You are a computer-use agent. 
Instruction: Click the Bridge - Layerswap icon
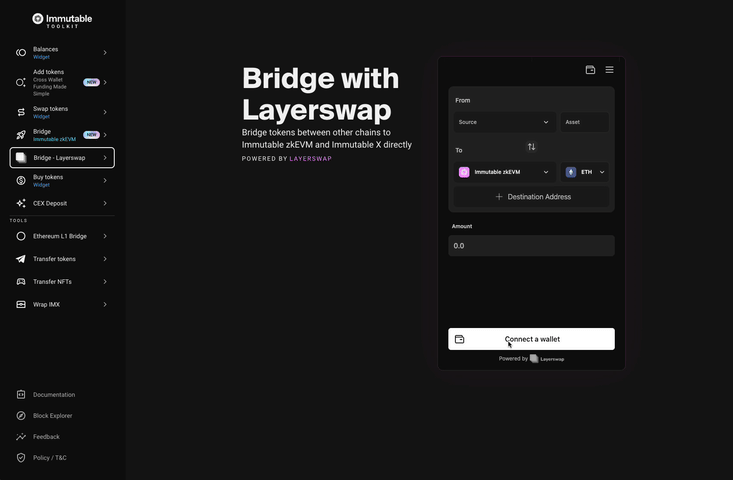pos(21,158)
